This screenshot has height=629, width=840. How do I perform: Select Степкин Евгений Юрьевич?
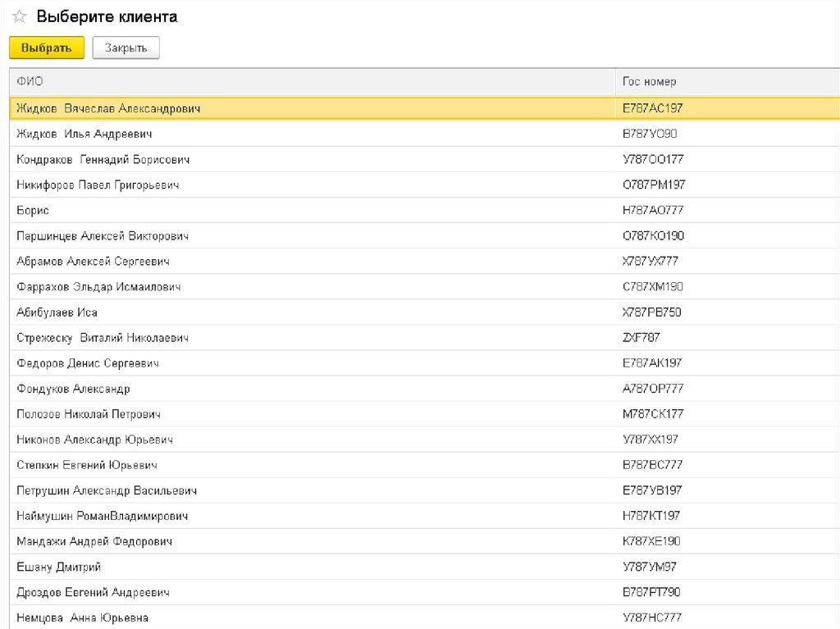coord(87,465)
